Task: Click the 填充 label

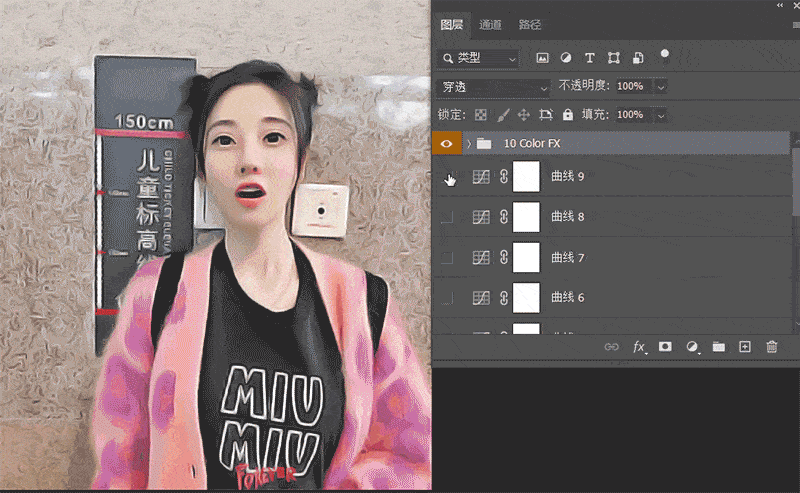Action: (595, 115)
